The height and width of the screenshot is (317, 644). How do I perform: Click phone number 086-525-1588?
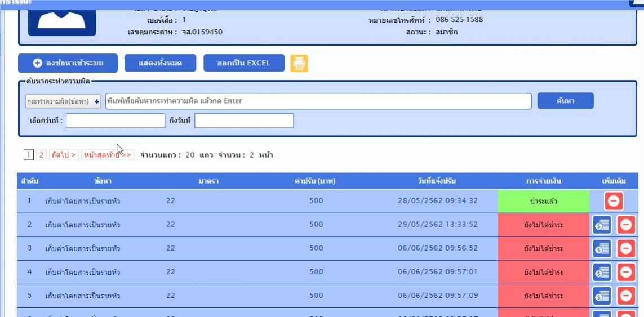click(459, 19)
